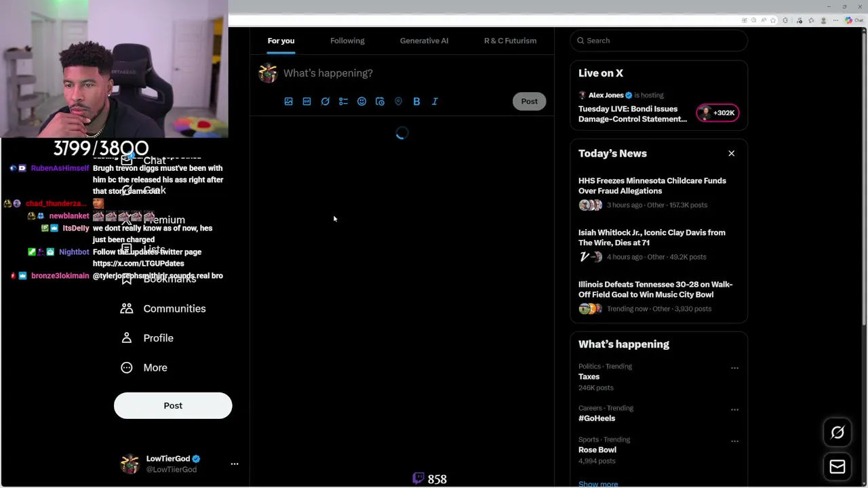
Task: Open Communities from the sidebar
Action: (163, 308)
